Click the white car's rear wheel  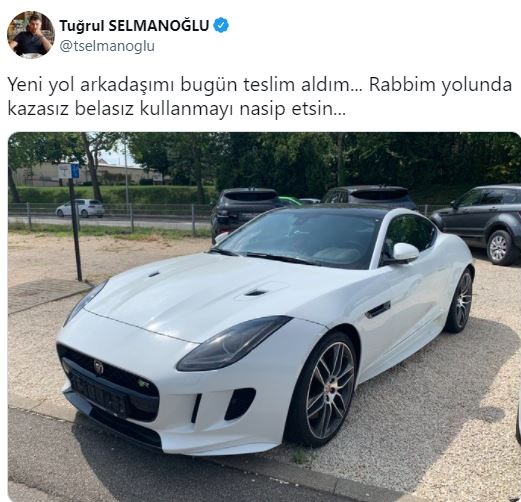tap(460, 301)
